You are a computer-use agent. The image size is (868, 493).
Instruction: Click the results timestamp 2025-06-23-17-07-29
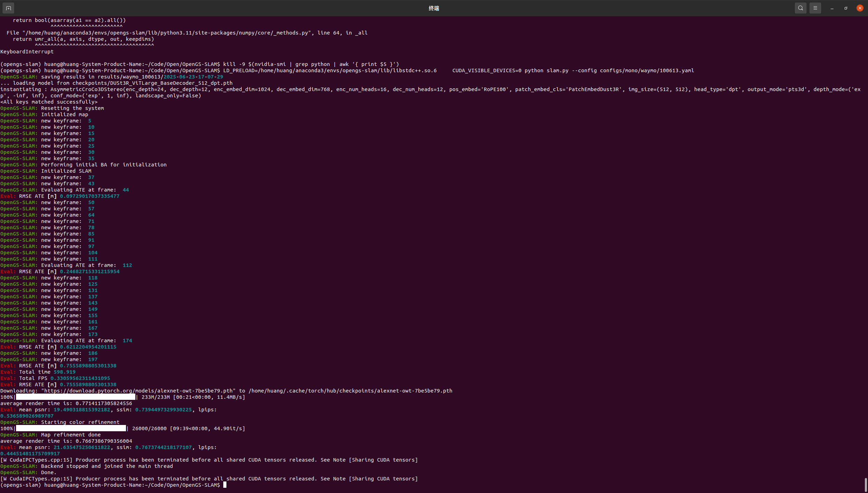click(x=193, y=77)
